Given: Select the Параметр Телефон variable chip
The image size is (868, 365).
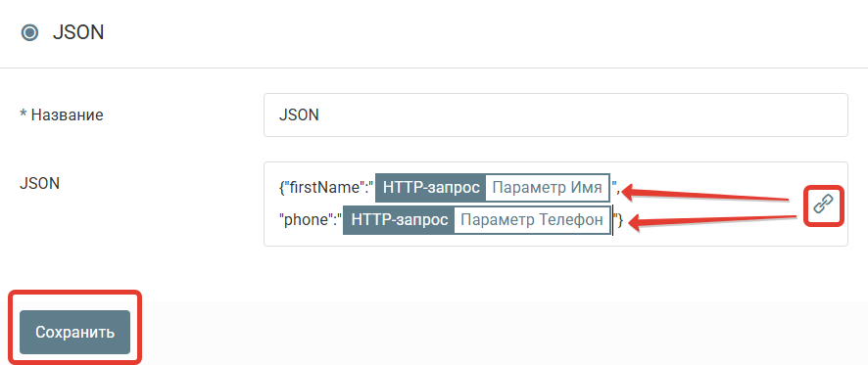Looking at the screenshot, I should [532, 220].
